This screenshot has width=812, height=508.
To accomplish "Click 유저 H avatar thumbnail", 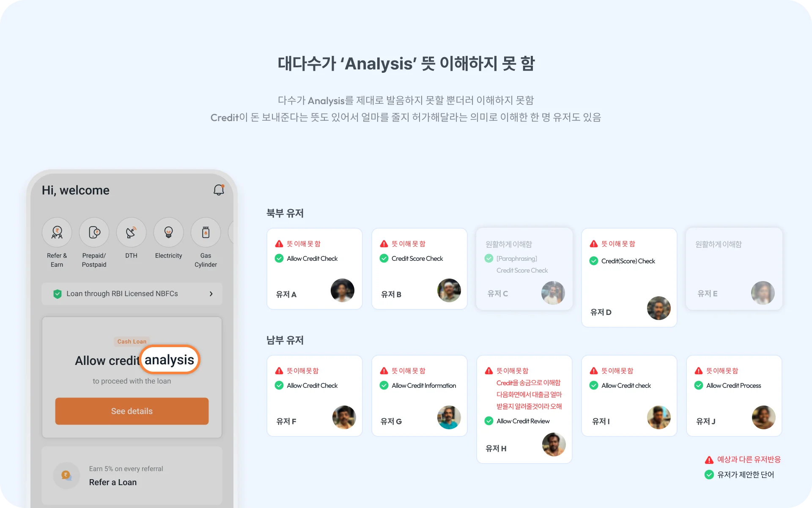I will (554, 444).
